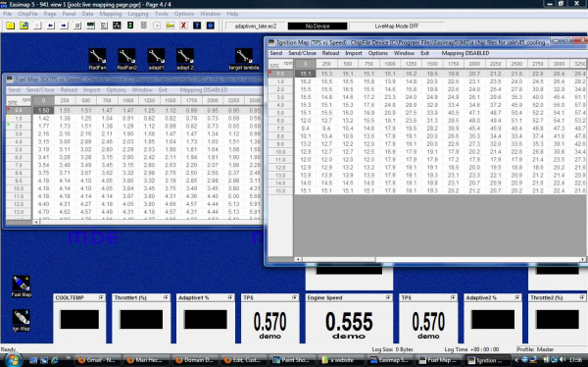The height and width of the screenshot is (367, 588).
Task: Open Import menu in Ignition Map window
Action: click(x=354, y=53)
